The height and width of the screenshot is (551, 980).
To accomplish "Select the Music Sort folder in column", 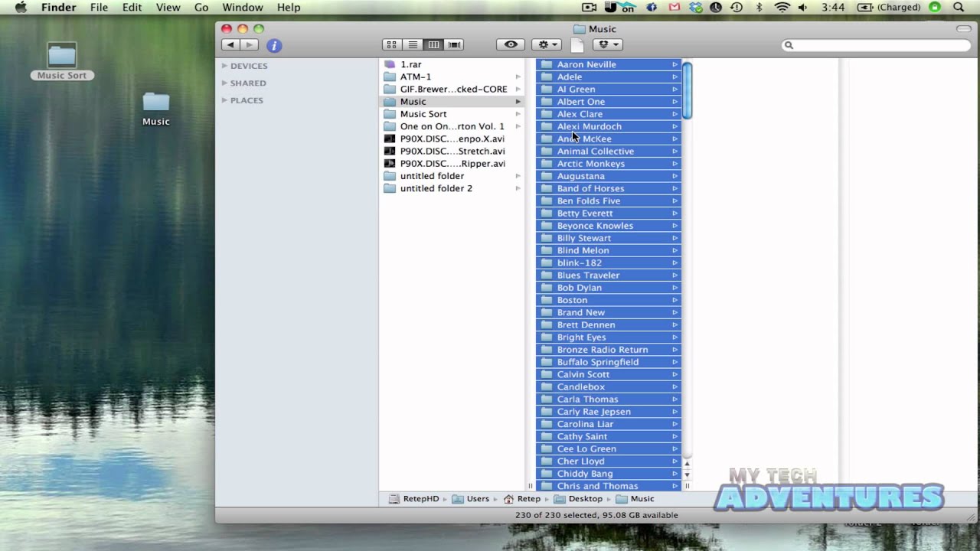I will click(452, 114).
